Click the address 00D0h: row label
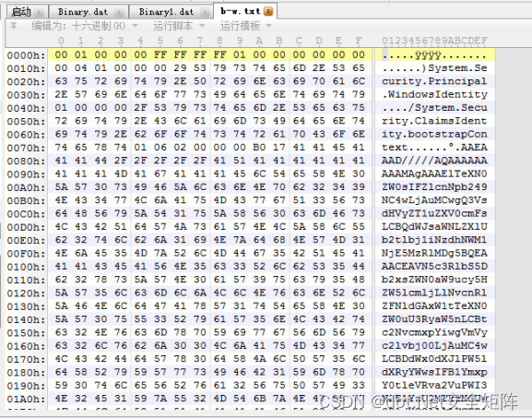Image resolution: width=532 pixels, height=419 pixels. point(26,227)
